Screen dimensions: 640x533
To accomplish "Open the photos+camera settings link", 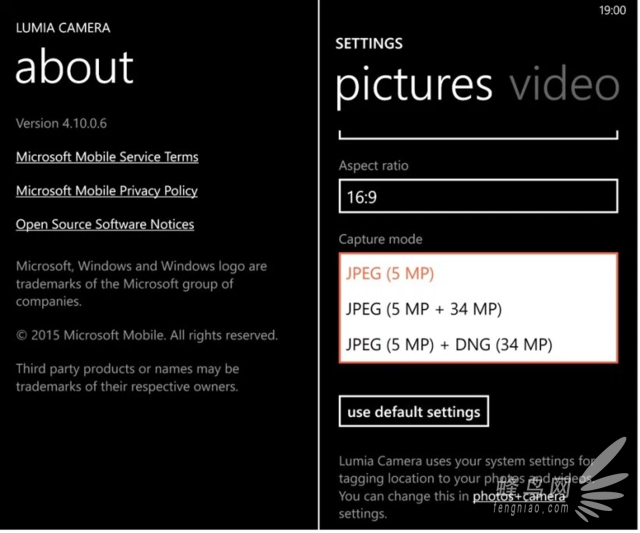I will [519, 496].
